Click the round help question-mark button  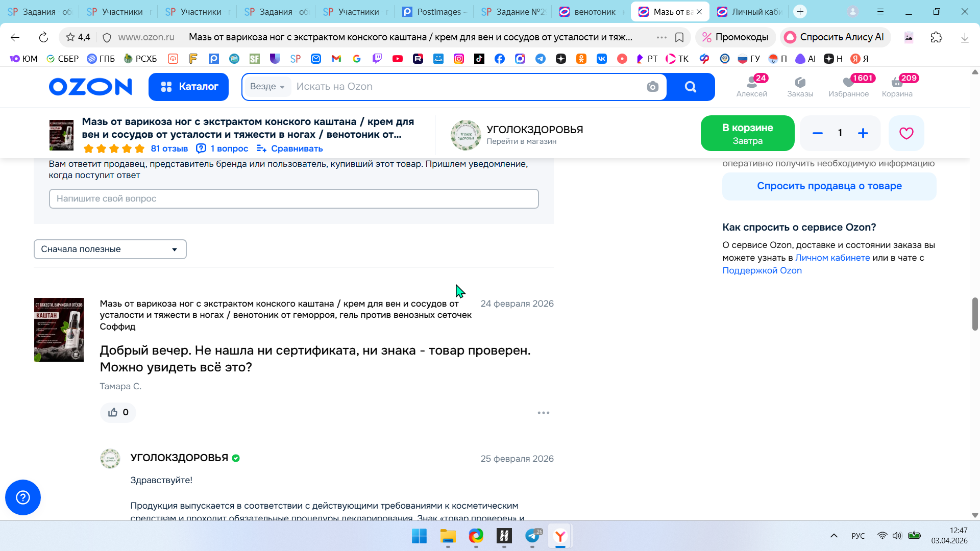point(23,497)
